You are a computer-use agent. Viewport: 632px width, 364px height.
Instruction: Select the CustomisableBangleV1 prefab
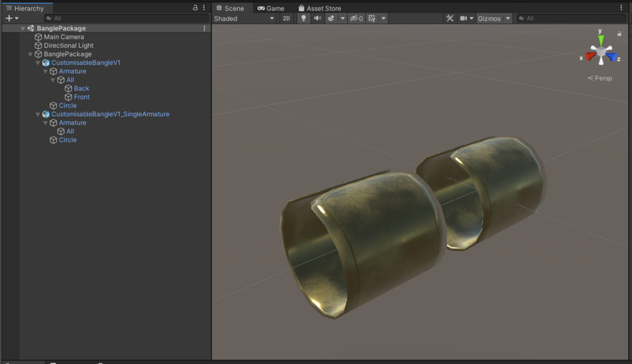coord(86,62)
